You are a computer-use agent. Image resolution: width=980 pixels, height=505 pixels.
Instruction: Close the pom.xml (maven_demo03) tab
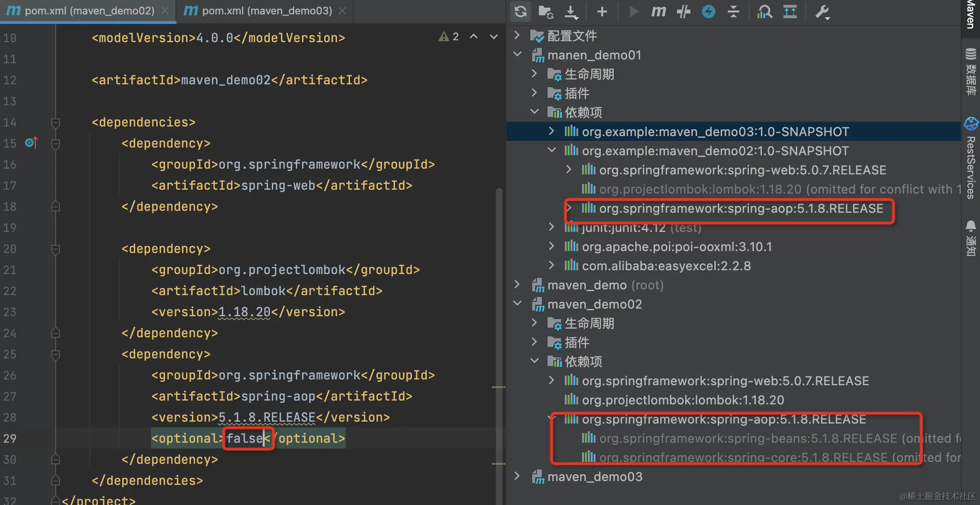[x=342, y=11]
